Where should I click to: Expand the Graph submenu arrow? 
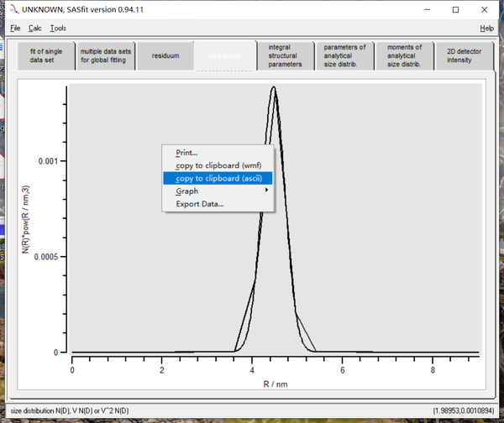[266, 191]
